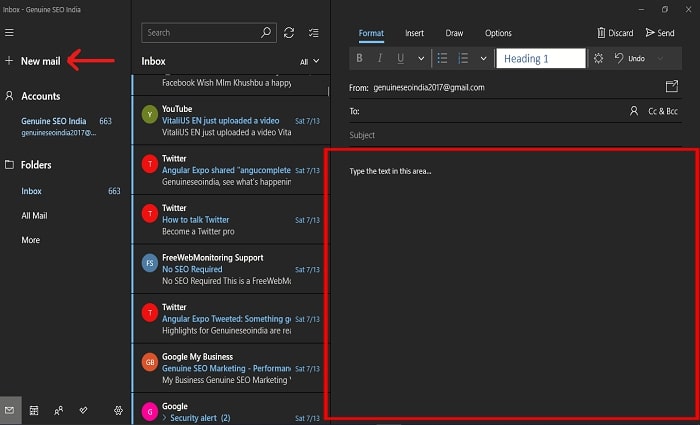The width and height of the screenshot is (700, 425).
Task: Enter selection mode icon
Action: coord(314,33)
